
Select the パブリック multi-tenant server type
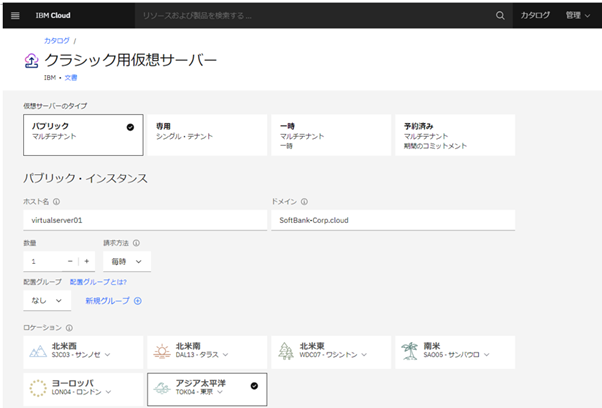pos(83,134)
